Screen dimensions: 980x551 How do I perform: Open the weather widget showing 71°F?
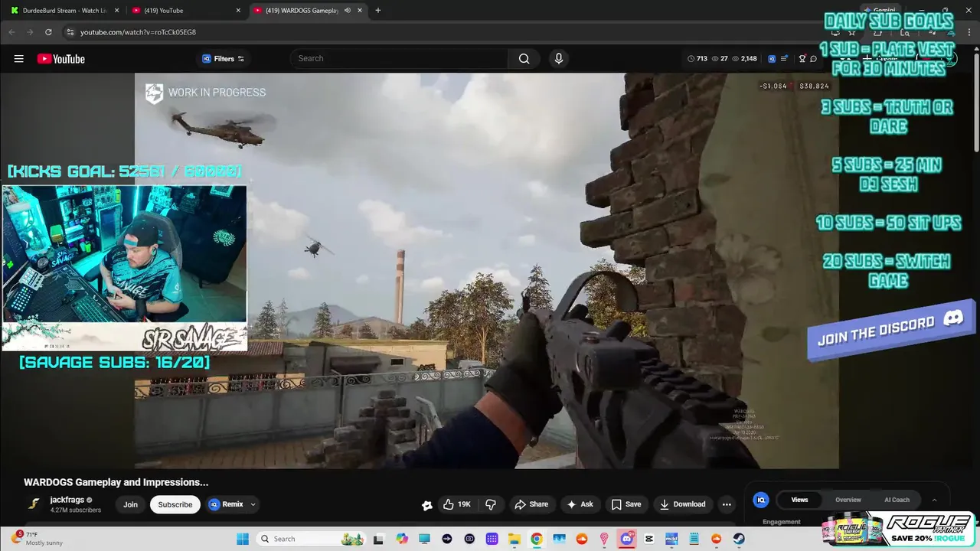pos(38,539)
